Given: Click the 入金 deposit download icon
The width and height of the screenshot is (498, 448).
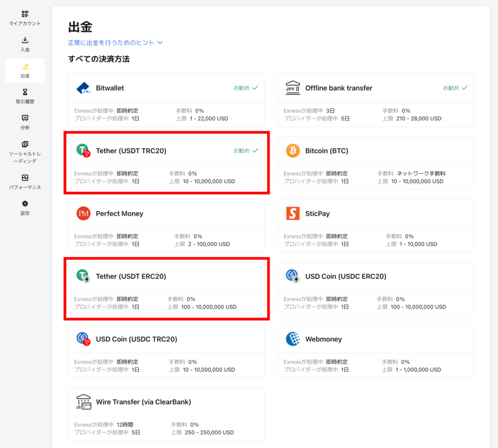Looking at the screenshot, I should click(x=25, y=40).
